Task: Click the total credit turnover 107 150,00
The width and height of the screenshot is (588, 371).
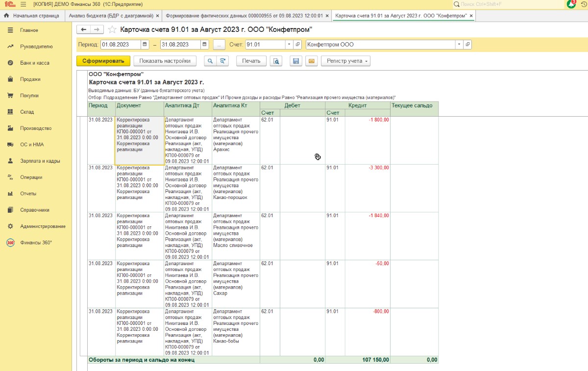Action: 376,360
